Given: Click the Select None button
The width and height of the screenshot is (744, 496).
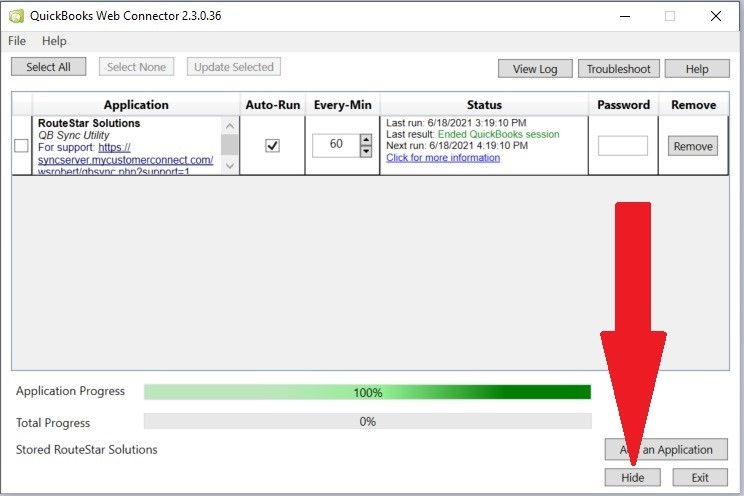Looking at the screenshot, I should tap(136, 67).
